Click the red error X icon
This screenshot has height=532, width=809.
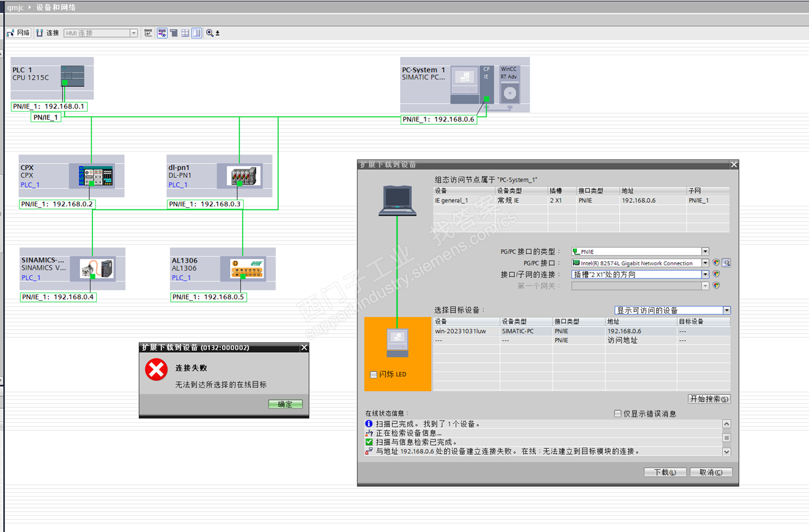[156, 370]
